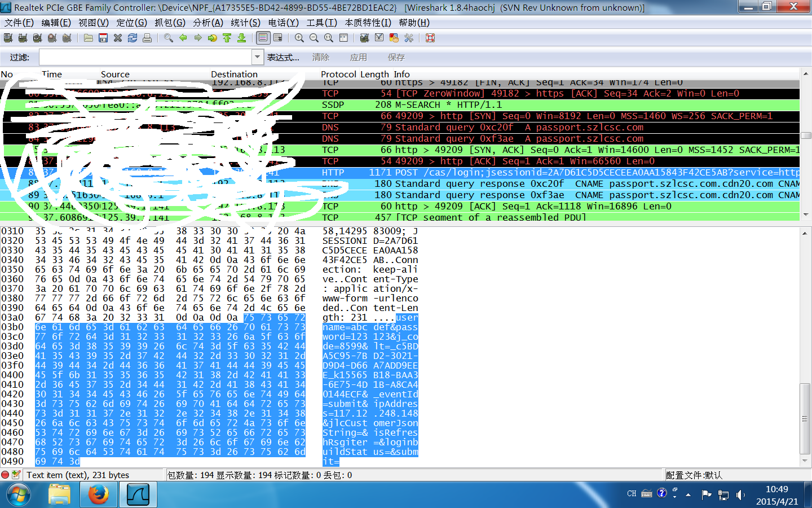Click the 应用 apply filter button
The height and width of the screenshot is (508, 812).
[359, 58]
